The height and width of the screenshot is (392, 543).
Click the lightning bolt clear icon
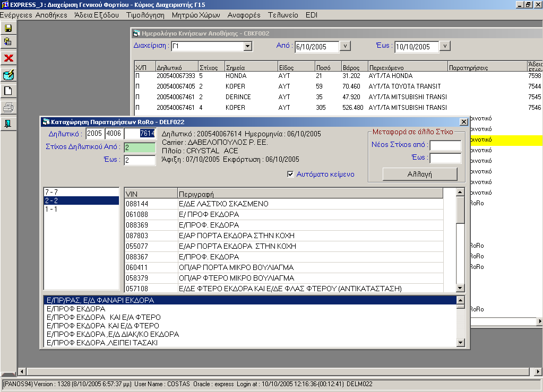coord(8,74)
